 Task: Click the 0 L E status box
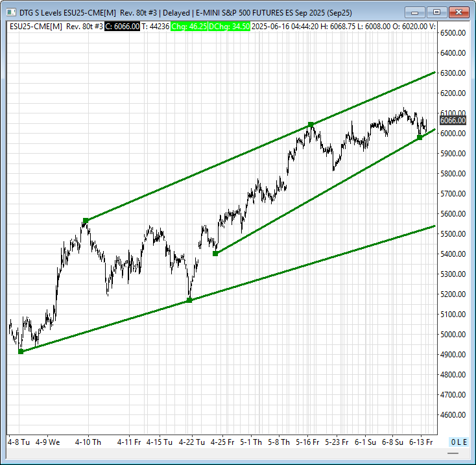[x=458, y=442]
